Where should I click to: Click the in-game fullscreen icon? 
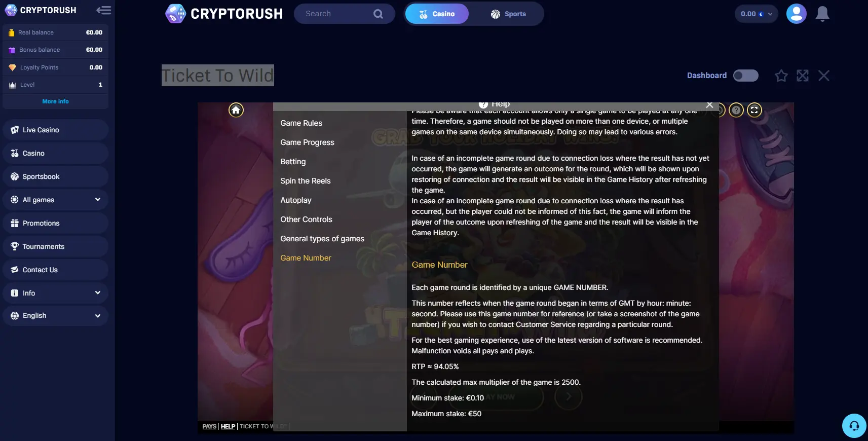pyautogui.click(x=754, y=110)
